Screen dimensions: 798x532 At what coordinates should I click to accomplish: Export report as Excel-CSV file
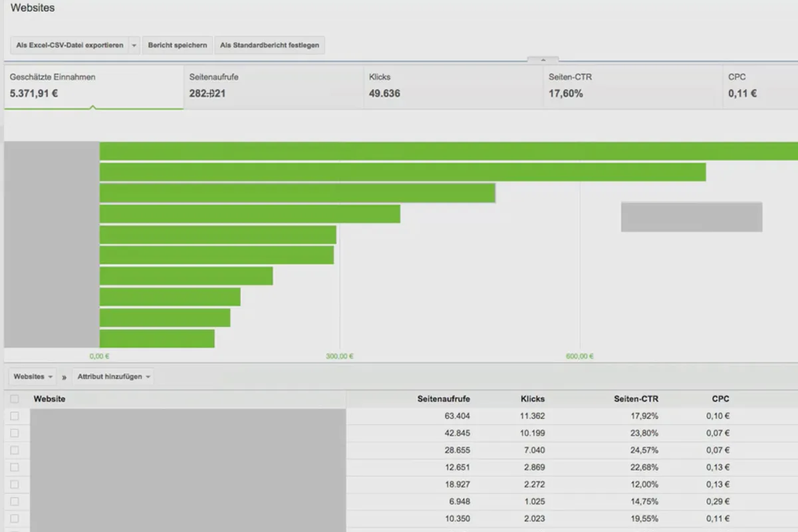click(x=69, y=45)
